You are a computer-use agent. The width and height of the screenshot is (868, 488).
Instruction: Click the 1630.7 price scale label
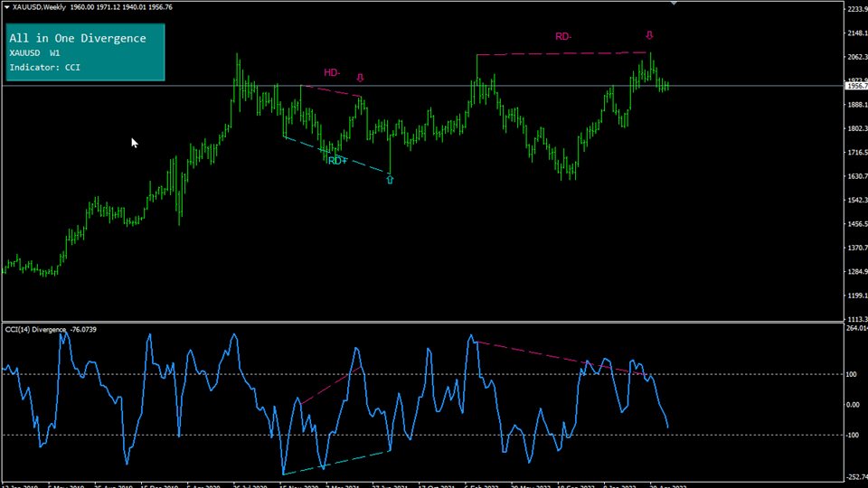tap(857, 176)
